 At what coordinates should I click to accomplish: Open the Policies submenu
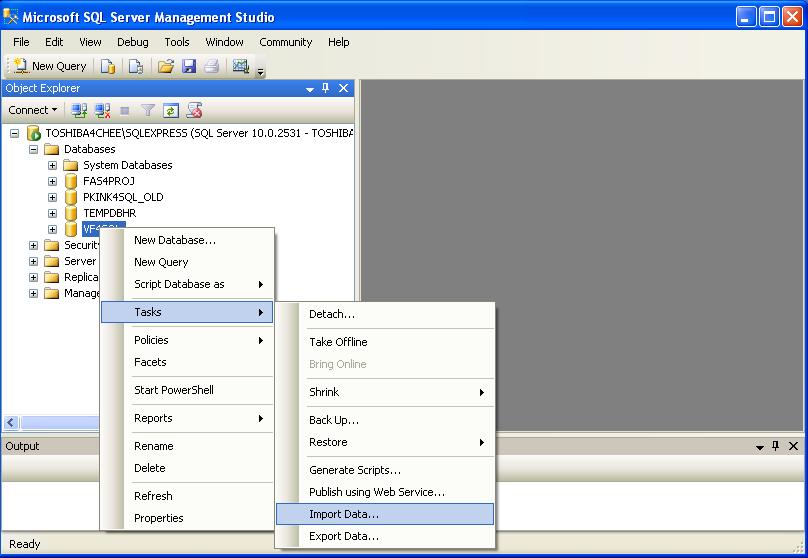[x=188, y=340]
